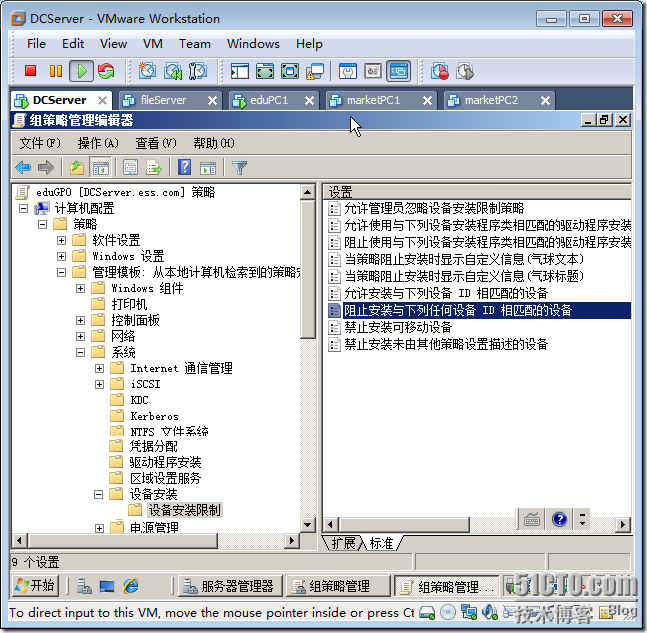The width and height of the screenshot is (647, 633).
Task: Open the VMware File menu
Action: click(x=36, y=44)
